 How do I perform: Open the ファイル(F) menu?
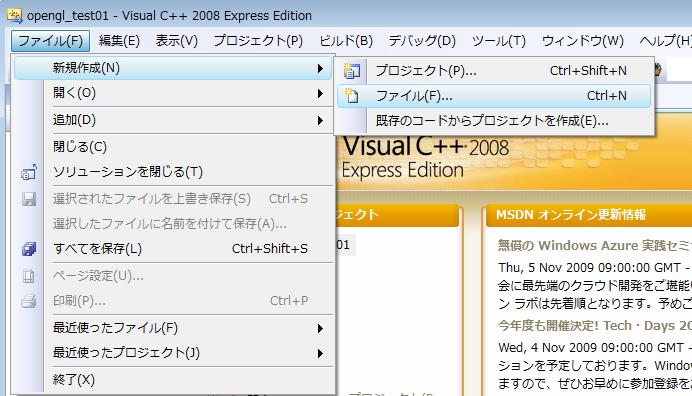pos(50,41)
